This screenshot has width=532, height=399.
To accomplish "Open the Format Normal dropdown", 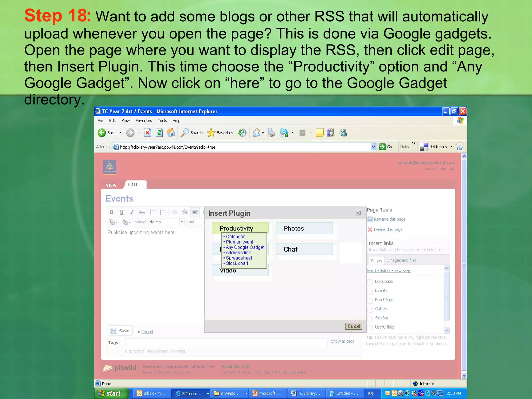I will pos(166,222).
